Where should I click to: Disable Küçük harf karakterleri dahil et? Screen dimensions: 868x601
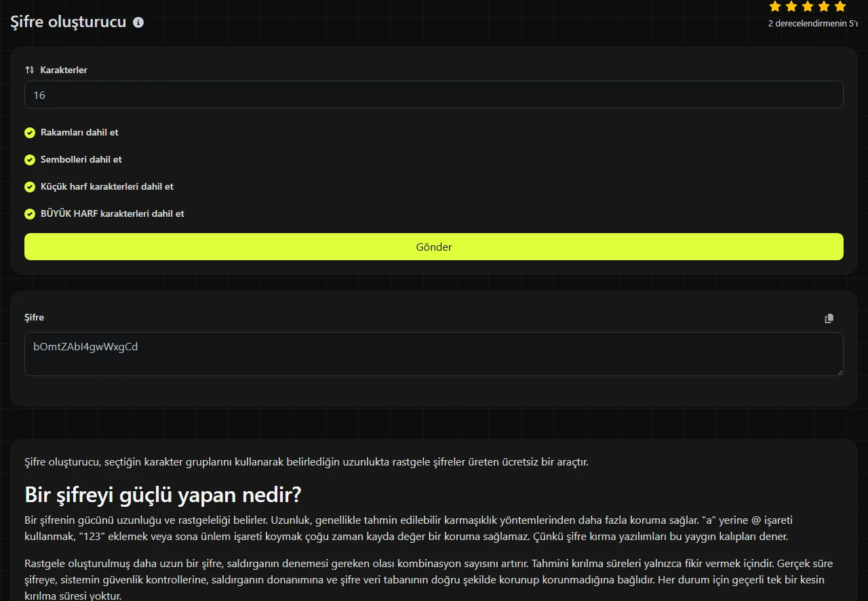click(x=30, y=187)
